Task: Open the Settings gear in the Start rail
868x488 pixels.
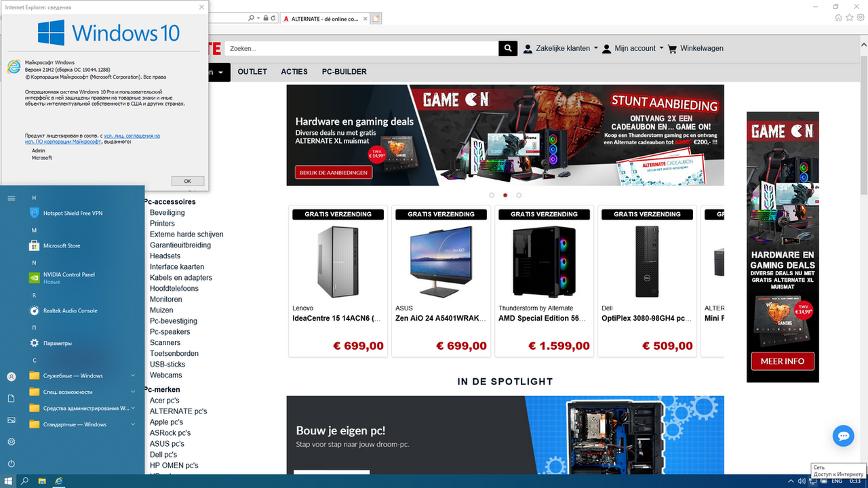Action: 11,442
